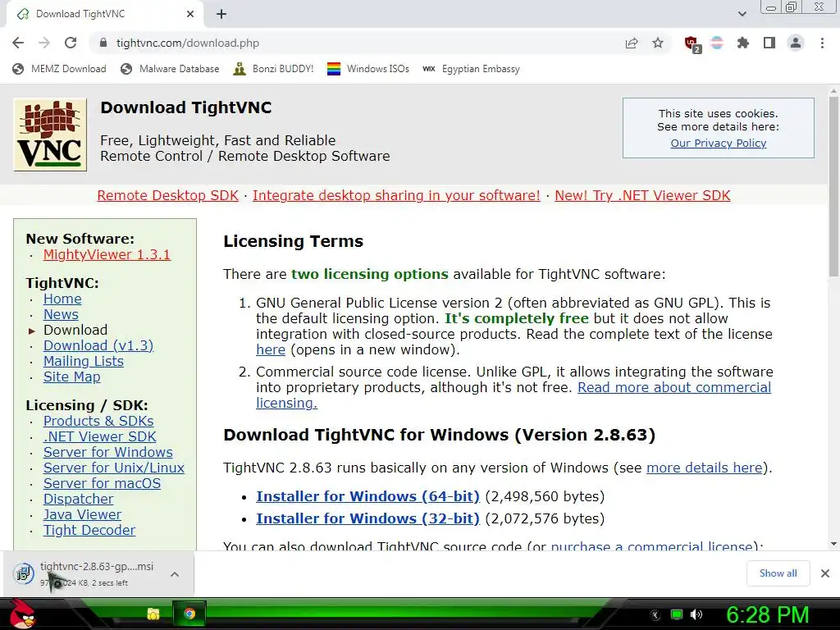840x630 pixels.
Task: Open the Mailing Lists link
Action: click(84, 361)
